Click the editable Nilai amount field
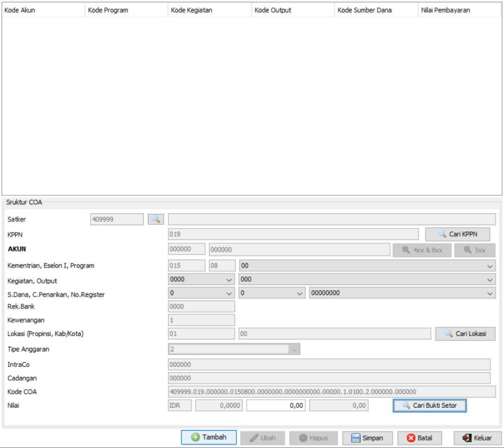504x448 pixels. [276, 405]
